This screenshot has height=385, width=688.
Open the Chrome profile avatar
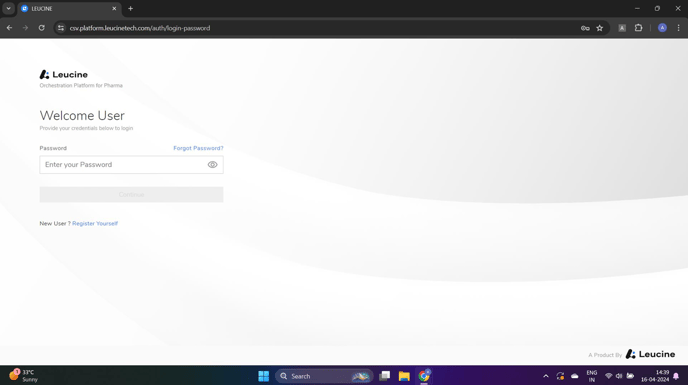pyautogui.click(x=662, y=28)
